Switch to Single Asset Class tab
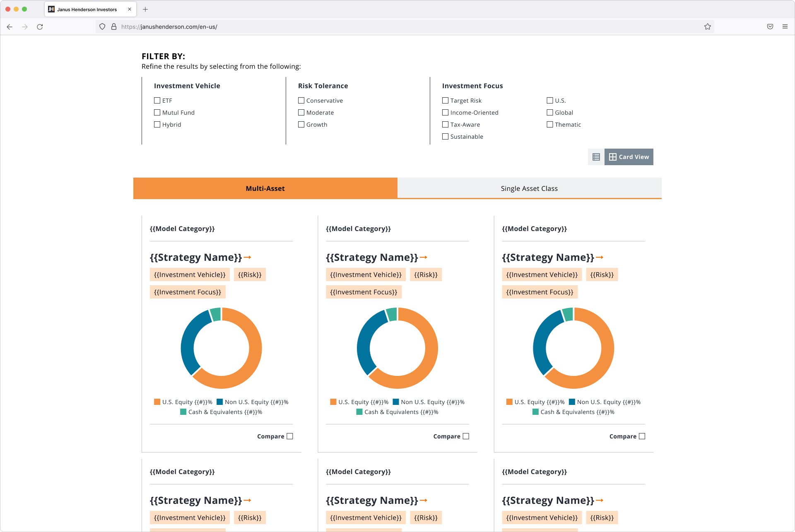Viewport: 795px width, 532px height. click(x=530, y=188)
